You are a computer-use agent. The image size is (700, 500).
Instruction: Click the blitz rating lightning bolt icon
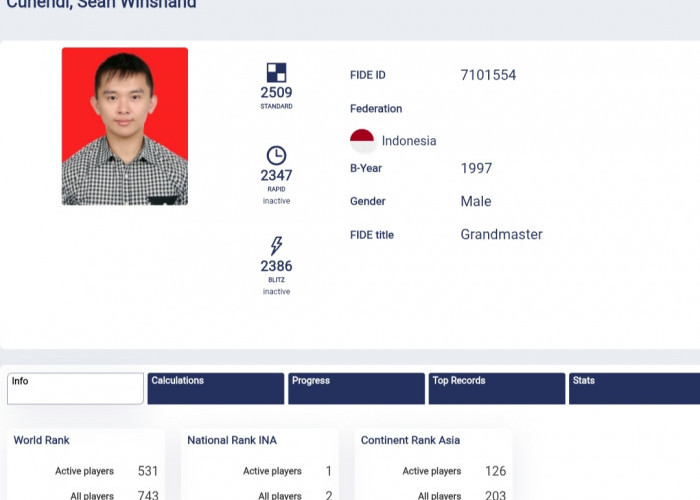click(276, 246)
